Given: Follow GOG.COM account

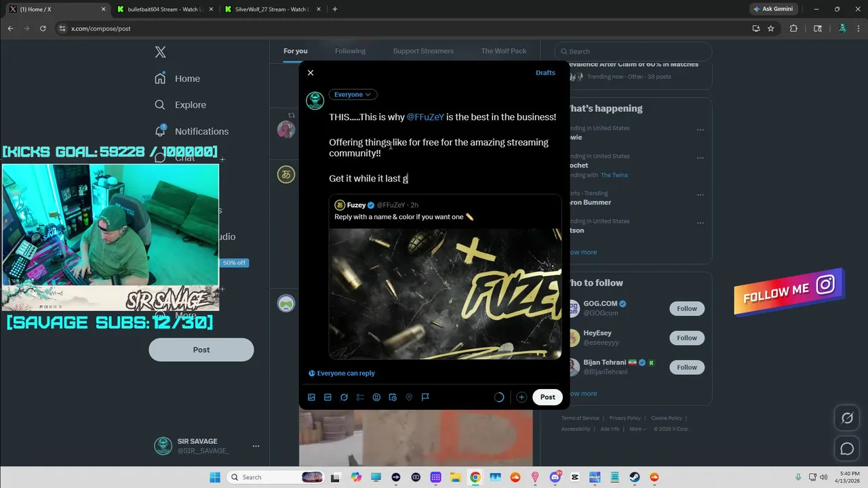Looking at the screenshot, I should coord(687,308).
